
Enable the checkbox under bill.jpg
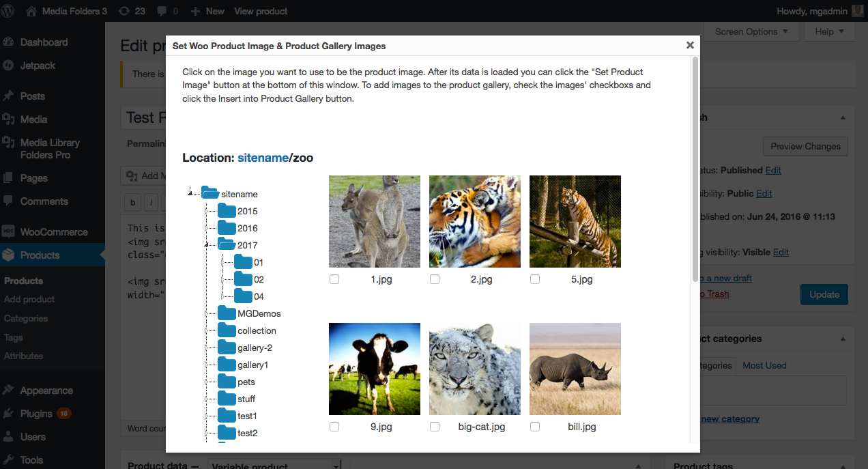pos(534,426)
